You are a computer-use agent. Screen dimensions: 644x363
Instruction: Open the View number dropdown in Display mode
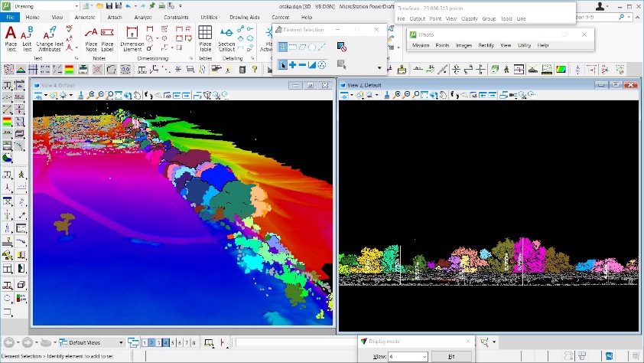pos(423,357)
